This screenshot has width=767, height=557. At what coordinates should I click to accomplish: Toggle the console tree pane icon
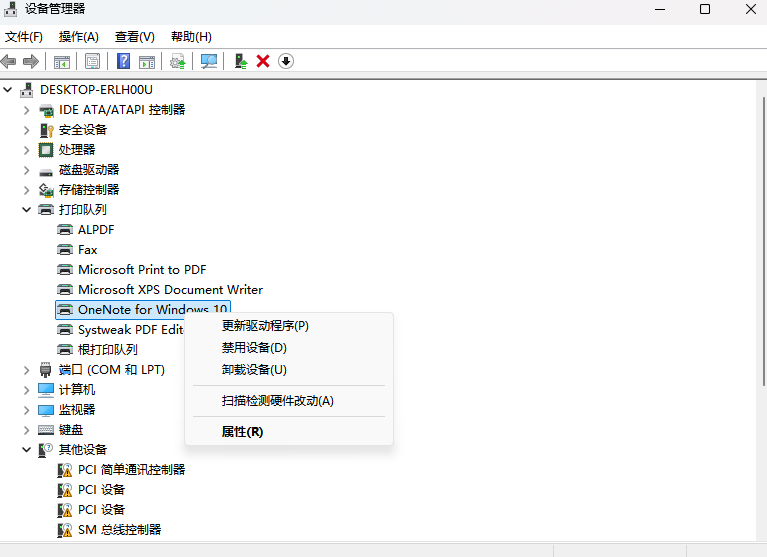pyautogui.click(x=62, y=62)
